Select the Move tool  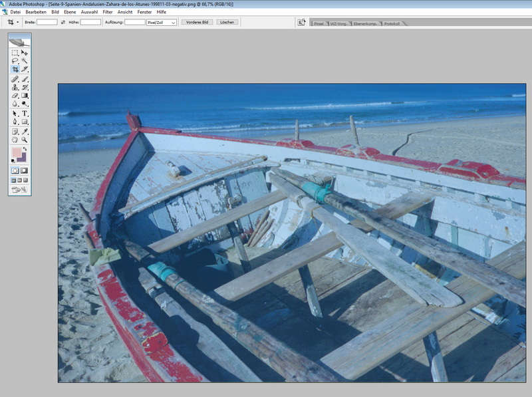25,52
